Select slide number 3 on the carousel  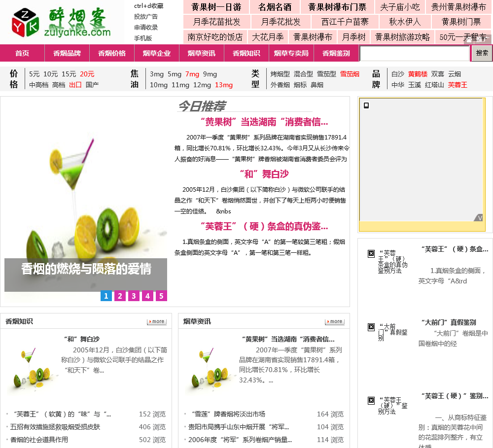pyautogui.click(x=134, y=296)
